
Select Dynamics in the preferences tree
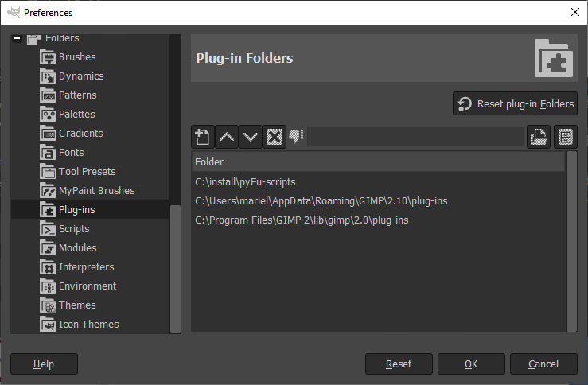click(x=81, y=76)
